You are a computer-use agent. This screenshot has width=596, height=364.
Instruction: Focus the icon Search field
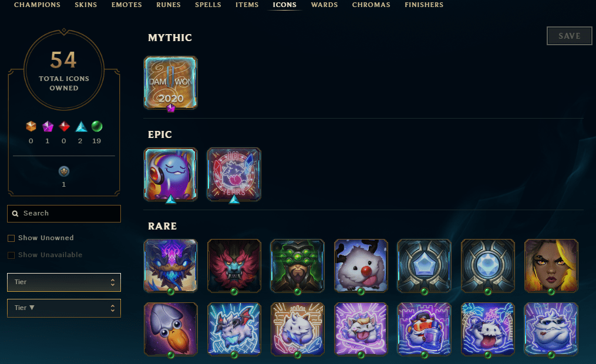coord(64,214)
